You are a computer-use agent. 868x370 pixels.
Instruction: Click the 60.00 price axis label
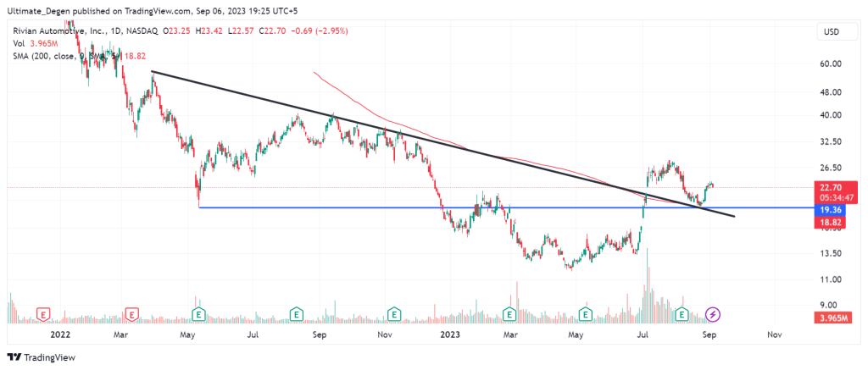click(x=832, y=64)
